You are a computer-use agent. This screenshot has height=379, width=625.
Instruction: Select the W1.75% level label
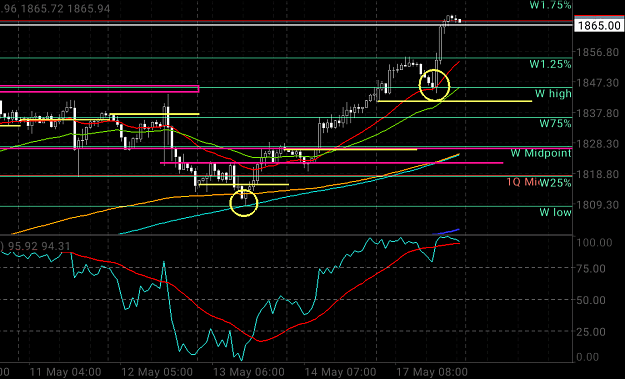pyautogui.click(x=550, y=5)
